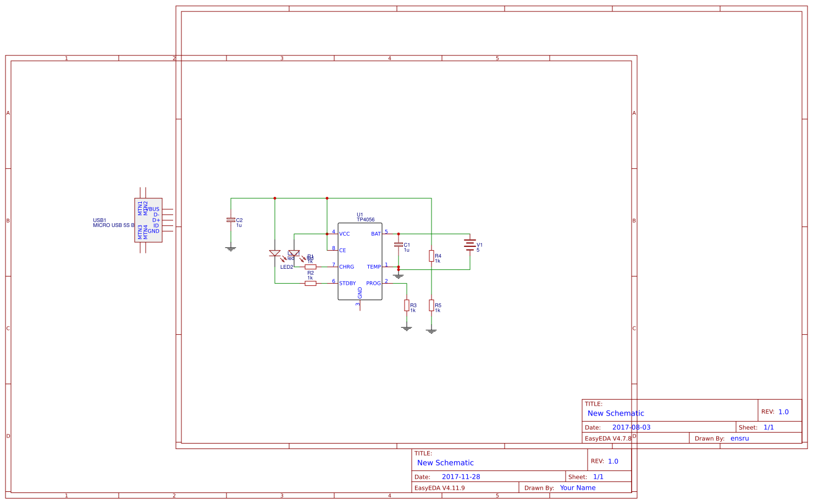Select the MICRO USB 5S connector USB1

pyautogui.click(x=147, y=220)
